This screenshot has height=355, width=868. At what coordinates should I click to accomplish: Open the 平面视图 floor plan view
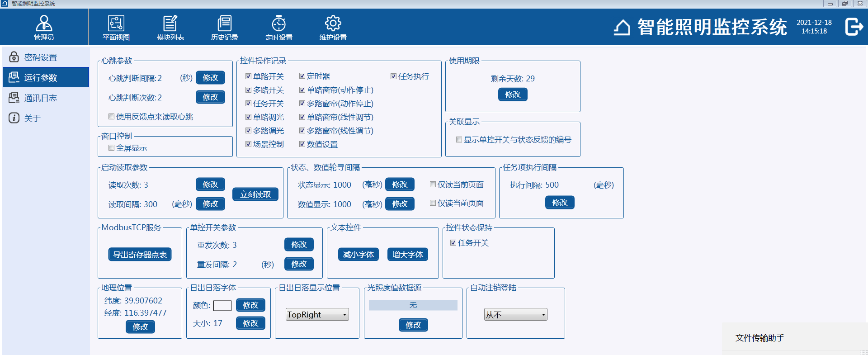click(x=116, y=27)
